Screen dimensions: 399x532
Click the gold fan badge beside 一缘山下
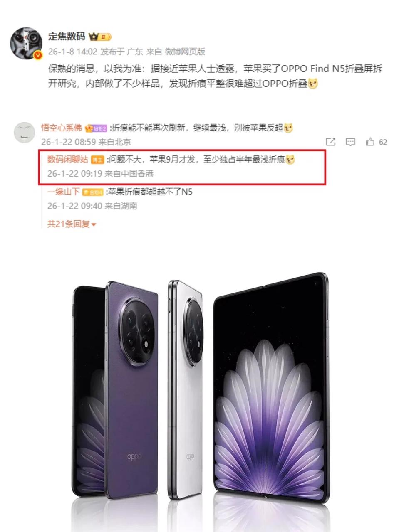tap(92, 192)
